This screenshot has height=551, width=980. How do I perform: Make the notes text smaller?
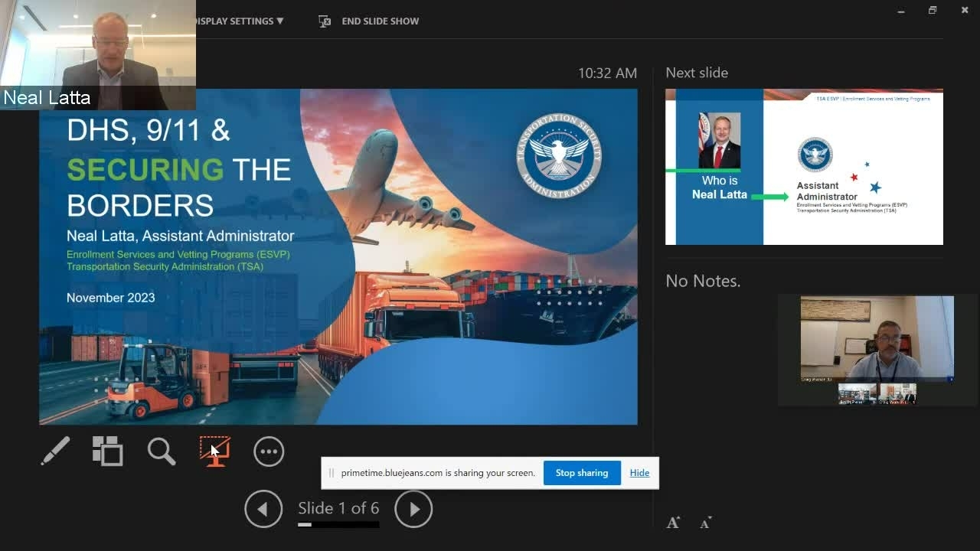tap(706, 523)
